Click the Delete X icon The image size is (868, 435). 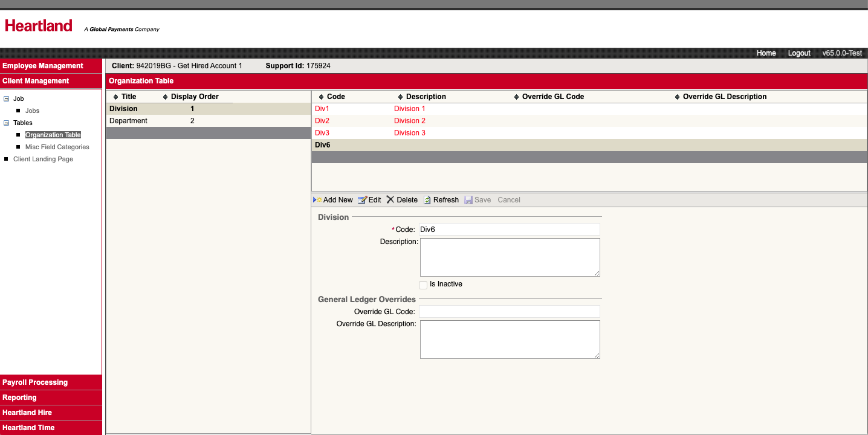click(391, 199)
